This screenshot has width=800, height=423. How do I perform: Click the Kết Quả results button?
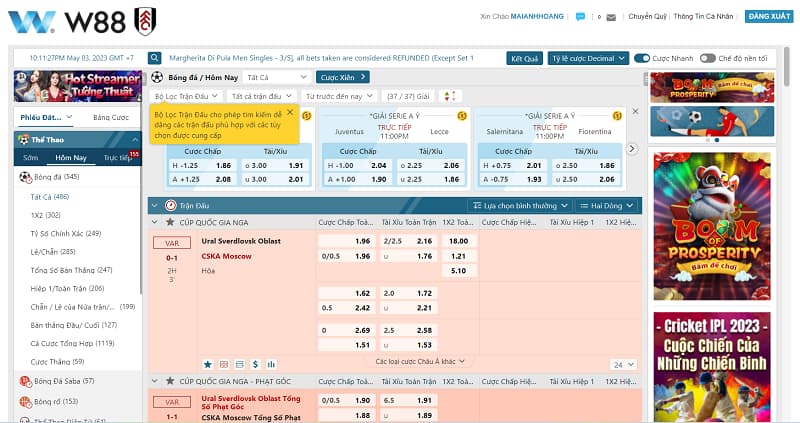tap(525, 58)
